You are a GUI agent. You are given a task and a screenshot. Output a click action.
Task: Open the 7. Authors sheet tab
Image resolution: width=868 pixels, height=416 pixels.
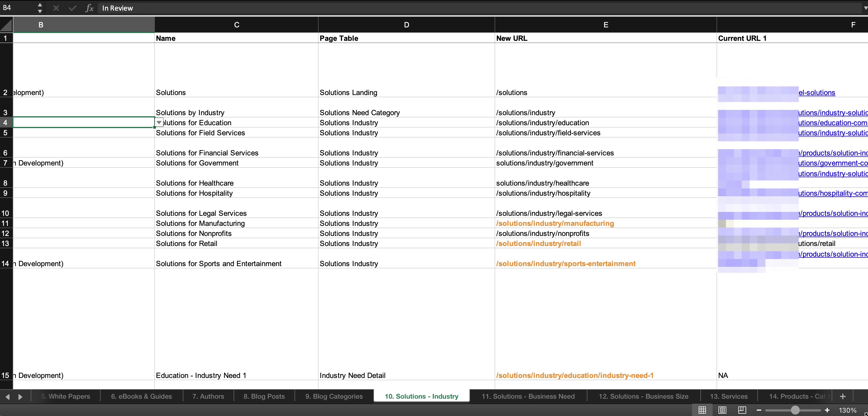coord(208,396)
